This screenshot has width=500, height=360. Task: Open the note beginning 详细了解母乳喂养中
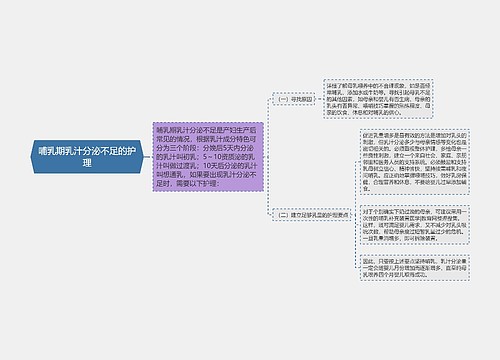point(378,99)
